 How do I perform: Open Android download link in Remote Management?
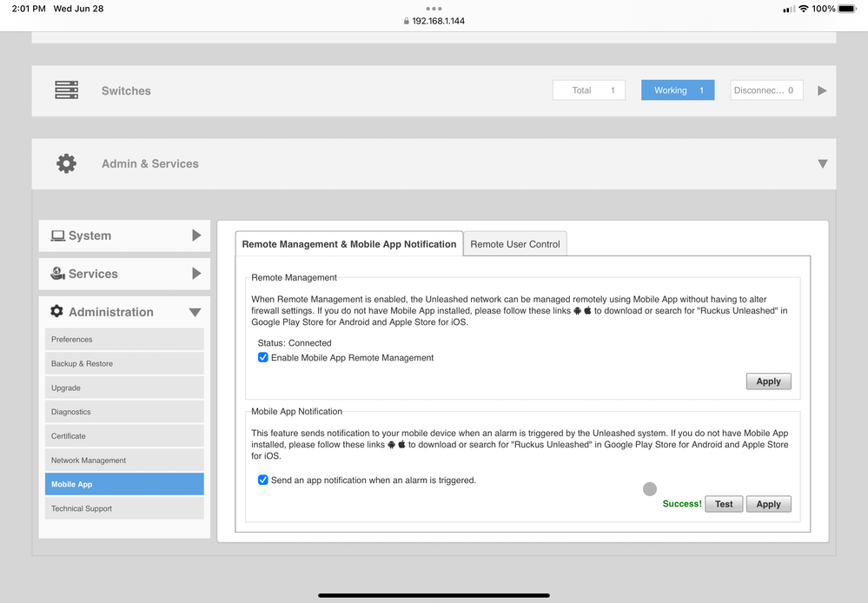(578, 311)
